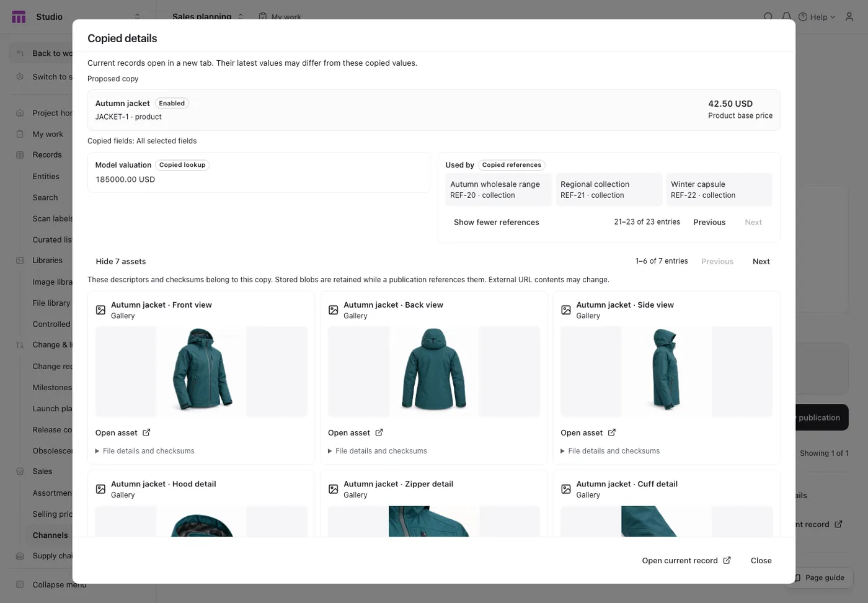Go to Next page of assets

tap(761, 262)
